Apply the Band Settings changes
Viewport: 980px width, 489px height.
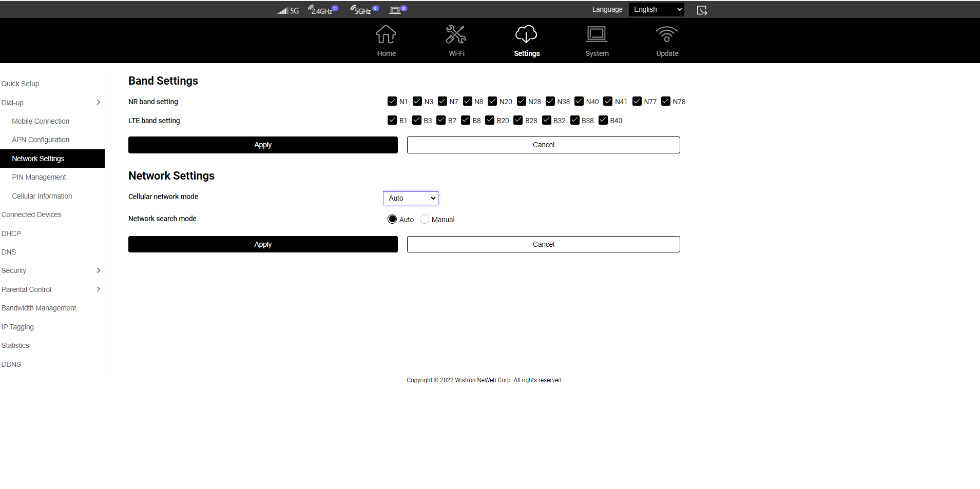click(263, 145)
